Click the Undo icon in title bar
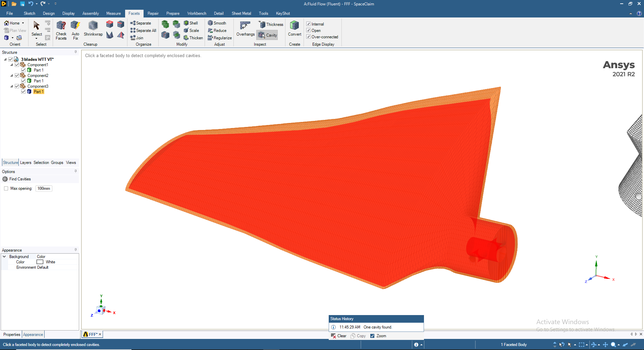 pos(31,4)
